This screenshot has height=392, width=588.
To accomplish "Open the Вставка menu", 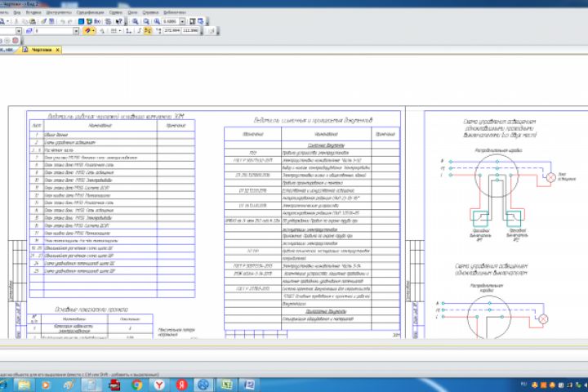I will click(x=33, y=12).
